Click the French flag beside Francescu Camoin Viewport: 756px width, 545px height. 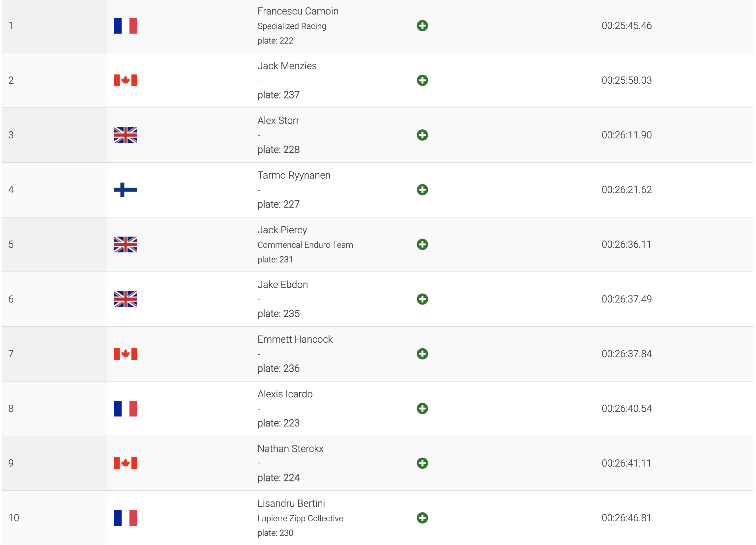tap(125, 26)
